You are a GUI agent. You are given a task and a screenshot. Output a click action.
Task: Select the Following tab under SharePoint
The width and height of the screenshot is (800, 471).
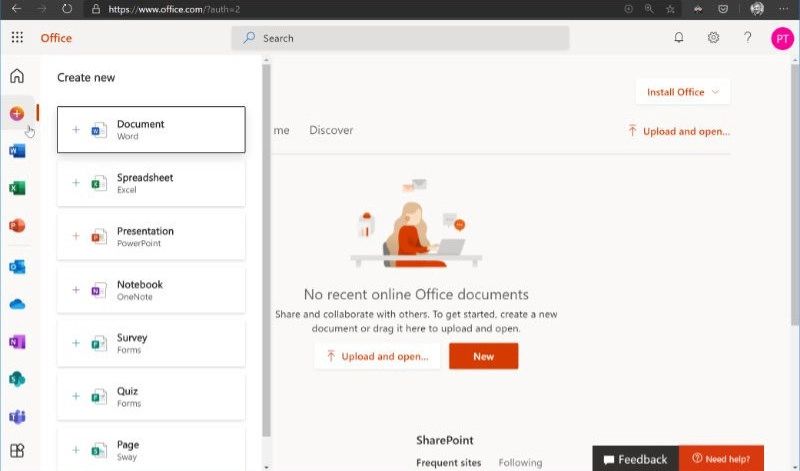click(520, 463)
